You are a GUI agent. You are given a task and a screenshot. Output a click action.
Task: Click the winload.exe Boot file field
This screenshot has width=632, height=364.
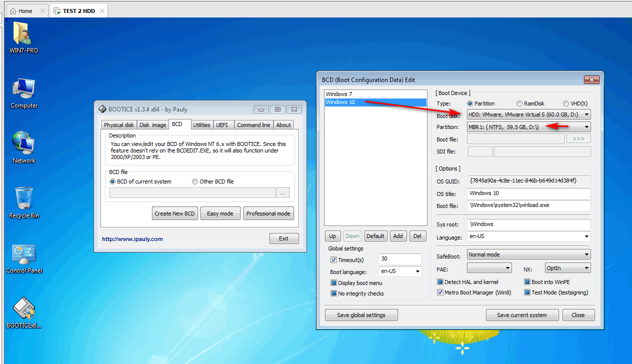click(x=528, y=205)
